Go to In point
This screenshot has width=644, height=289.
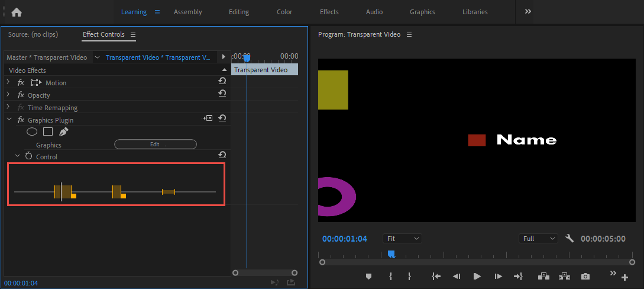point(436,277)
